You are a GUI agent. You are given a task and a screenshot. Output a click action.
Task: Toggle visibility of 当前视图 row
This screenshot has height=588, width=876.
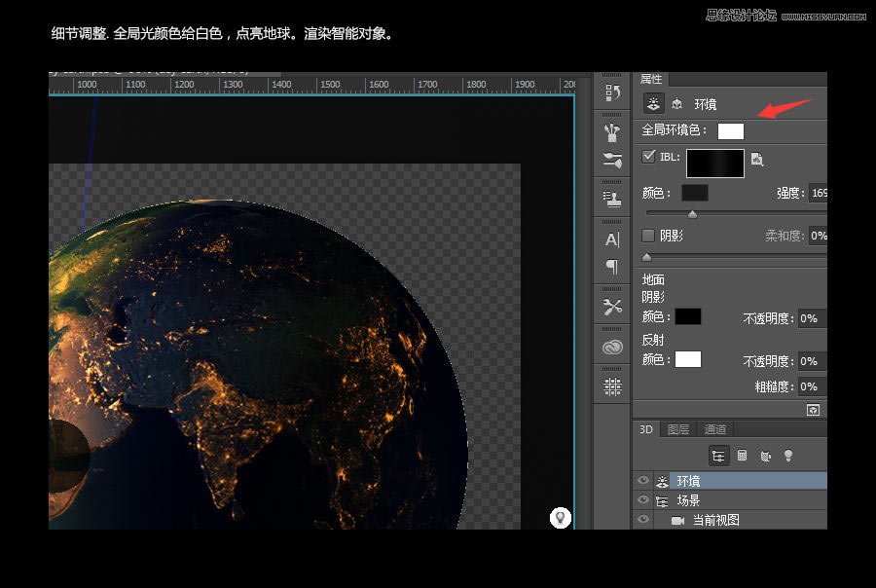coord(643,519)
